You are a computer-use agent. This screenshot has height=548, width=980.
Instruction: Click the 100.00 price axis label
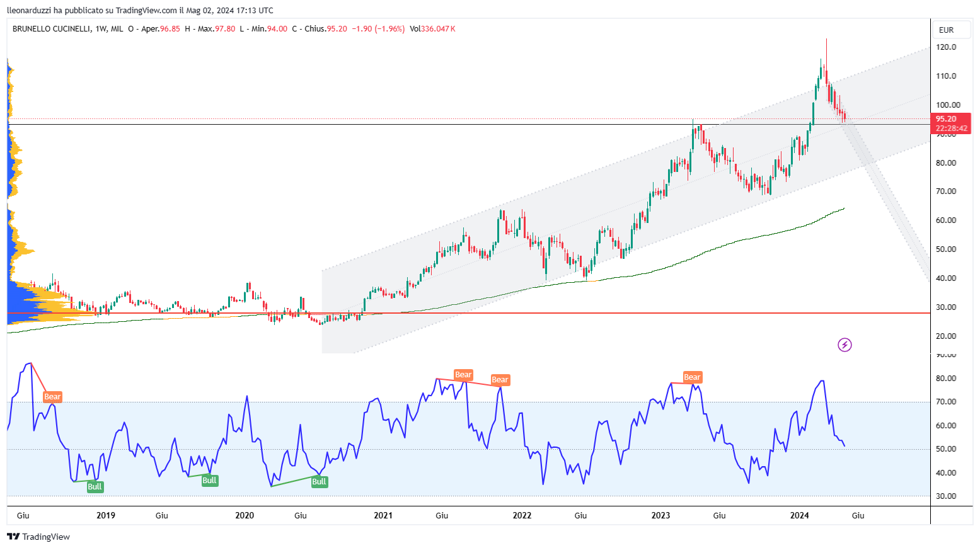click(948, 105)
